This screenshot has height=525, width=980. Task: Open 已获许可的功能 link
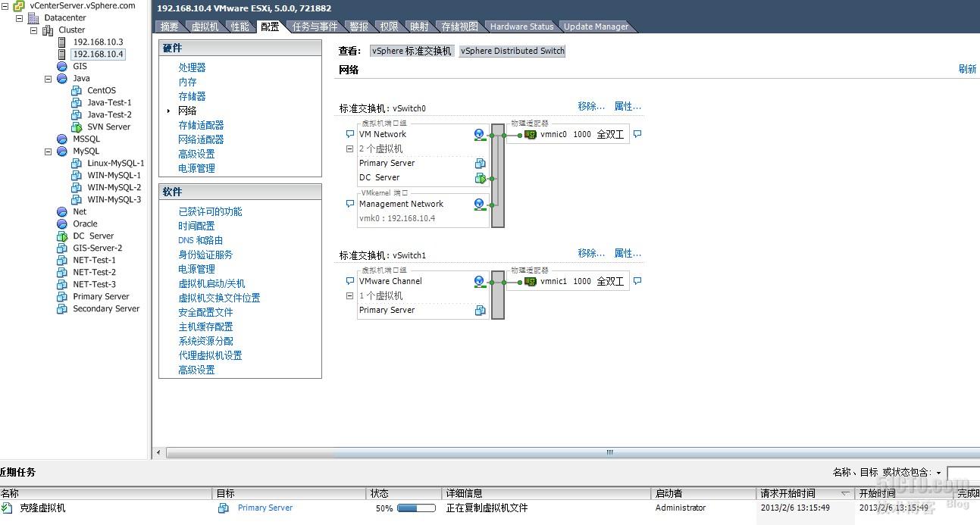(x=210, y=211)
